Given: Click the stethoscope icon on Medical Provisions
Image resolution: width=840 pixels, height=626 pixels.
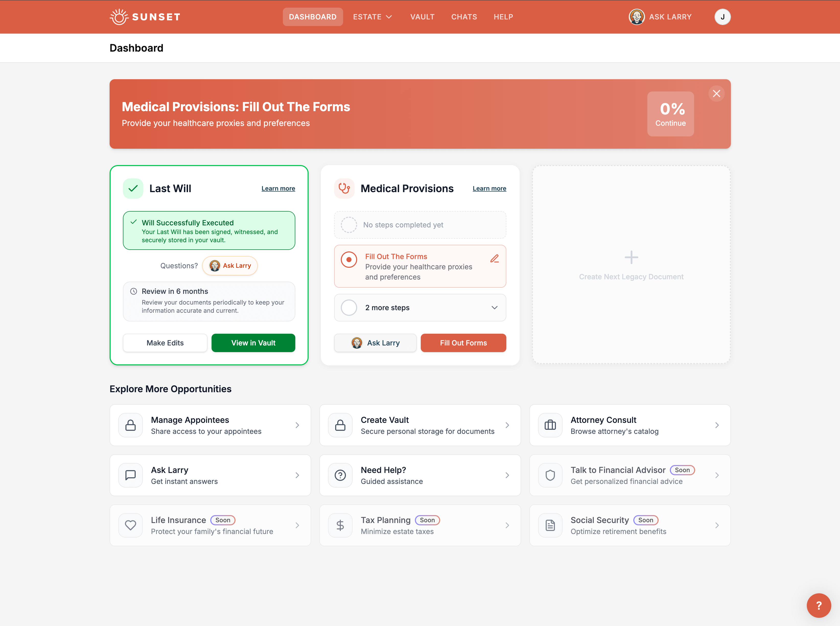Looking at the screenshot, I should (344, 188).
